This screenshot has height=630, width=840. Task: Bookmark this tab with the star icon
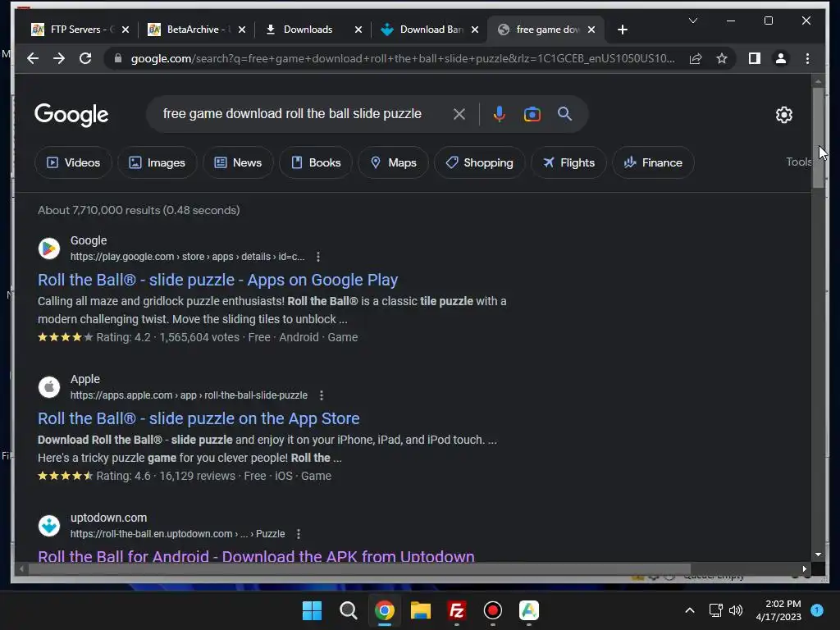click(x=722, y=58)
